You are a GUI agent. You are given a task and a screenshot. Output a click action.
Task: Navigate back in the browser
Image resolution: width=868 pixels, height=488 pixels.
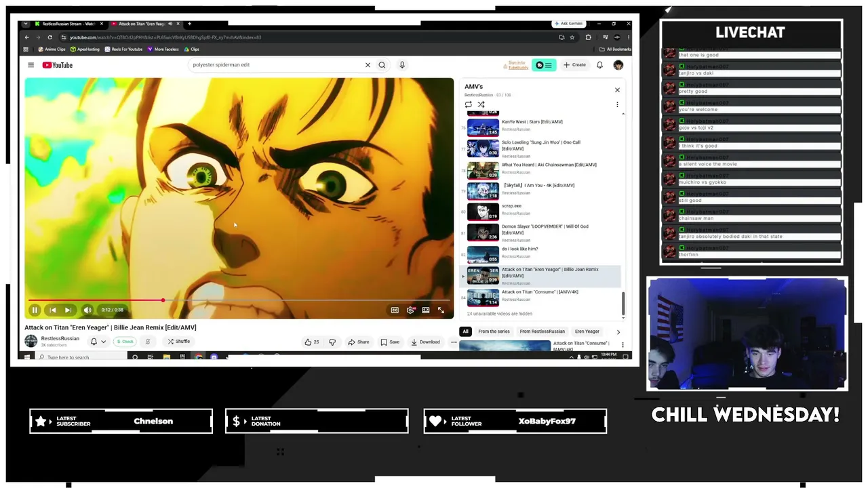pos(26,37)
